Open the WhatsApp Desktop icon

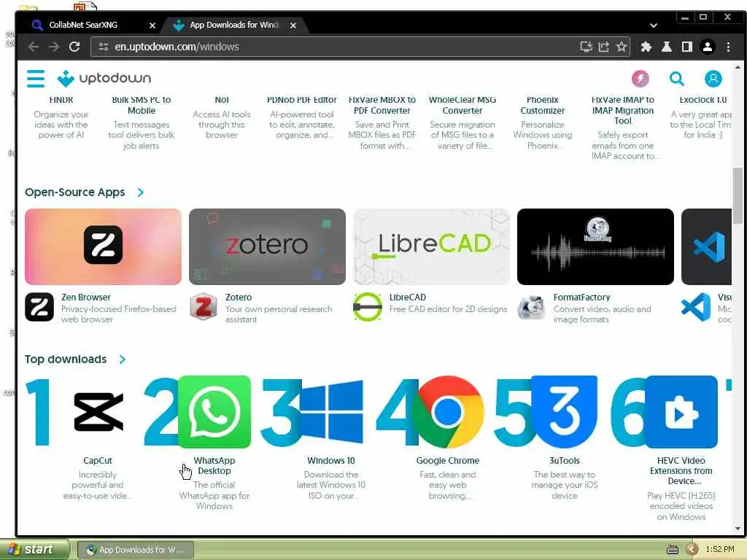point(214,412)
